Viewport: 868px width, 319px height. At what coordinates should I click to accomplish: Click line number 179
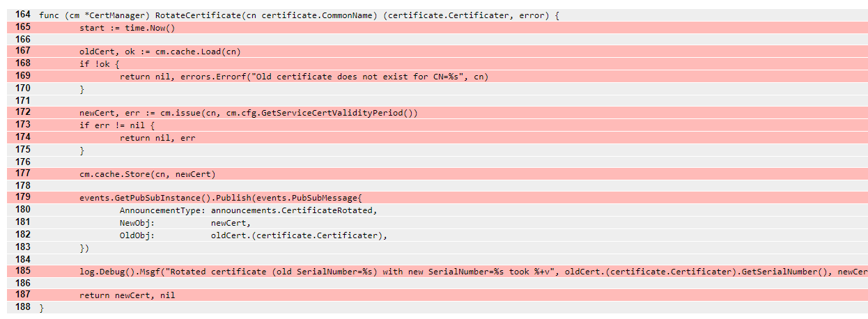click(x=22, y=198)
